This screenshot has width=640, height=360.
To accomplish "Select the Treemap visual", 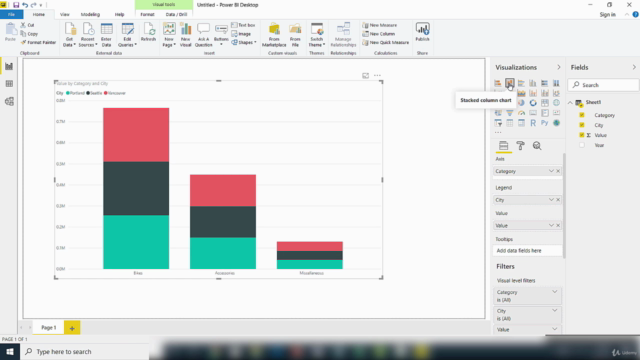I will [x=544, y=103].
